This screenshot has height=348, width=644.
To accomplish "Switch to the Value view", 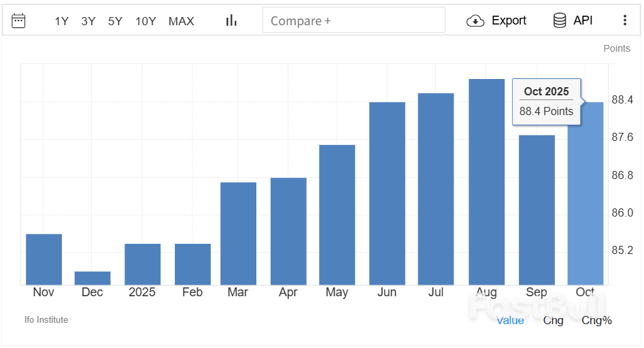I will click(510, 320).
